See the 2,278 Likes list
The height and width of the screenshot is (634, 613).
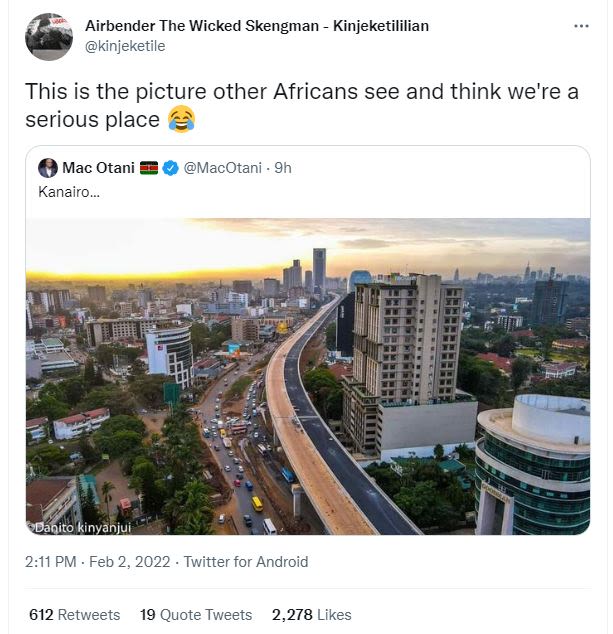pos(312,615)
